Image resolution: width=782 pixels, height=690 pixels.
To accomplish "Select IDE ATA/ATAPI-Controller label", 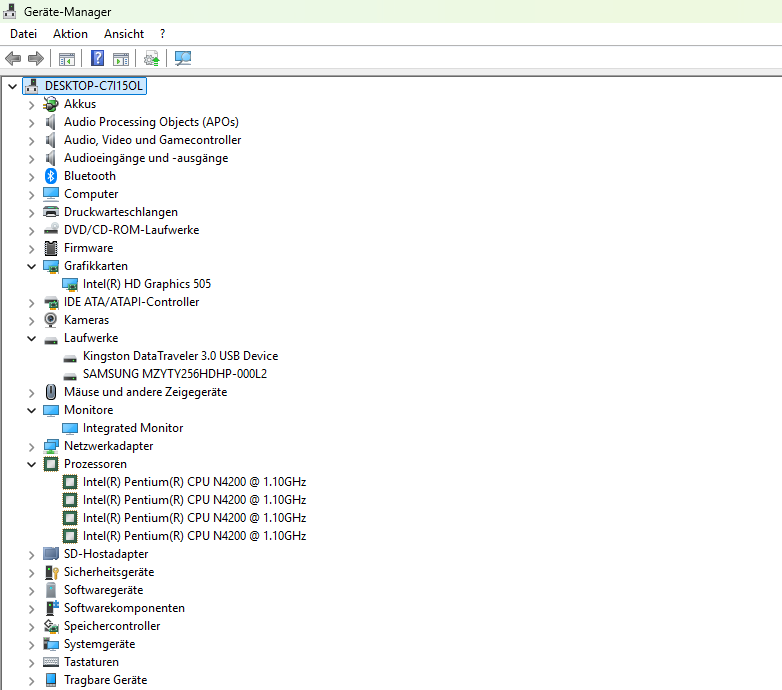I will [x=131, y=302].
